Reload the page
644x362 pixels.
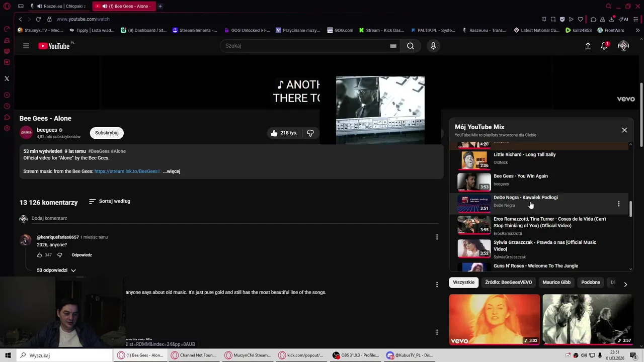[x=38, y=19]
